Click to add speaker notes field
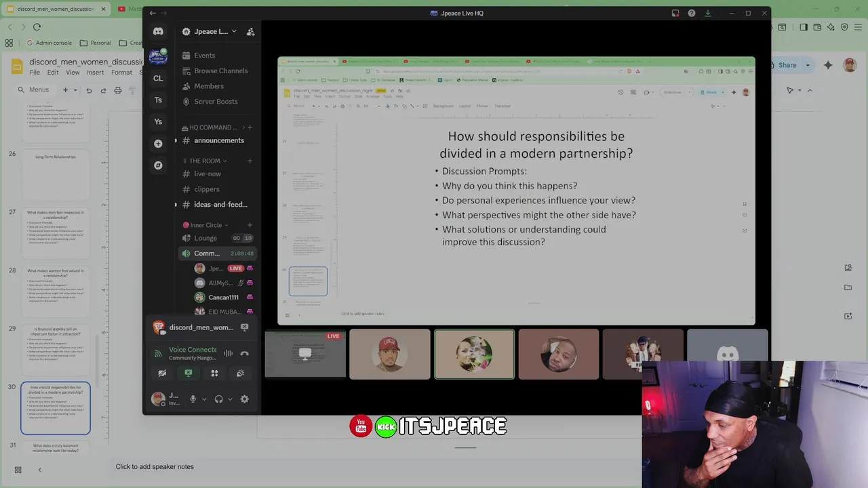Image resolution: width=868 pixels, height=488 pixels. click(x=155, y=466)
